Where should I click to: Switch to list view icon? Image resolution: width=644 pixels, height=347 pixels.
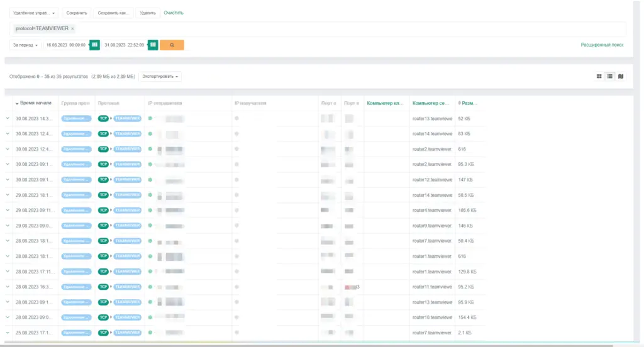click(x=610, y=77)
